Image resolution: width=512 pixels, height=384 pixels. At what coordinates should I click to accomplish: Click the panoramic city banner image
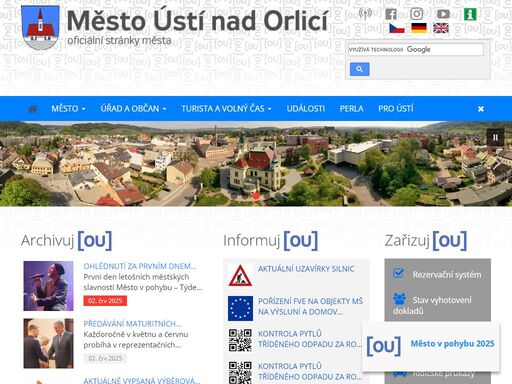point(256,163)
